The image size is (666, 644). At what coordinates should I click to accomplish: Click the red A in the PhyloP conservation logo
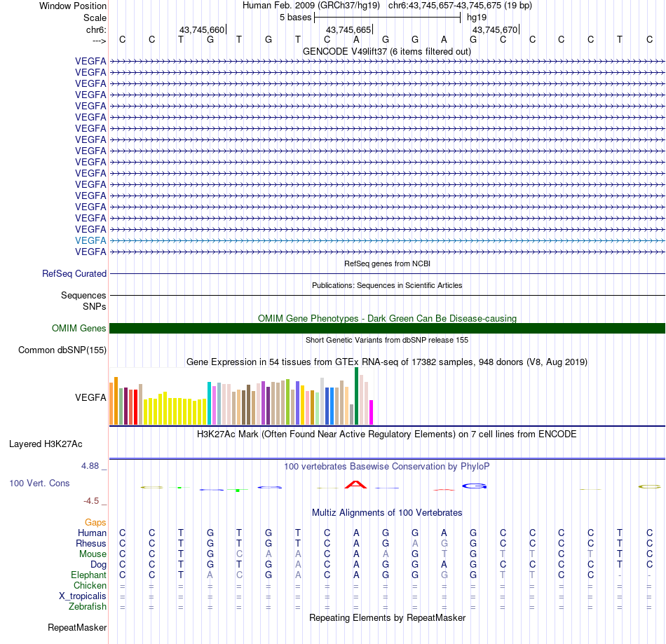pos(355,484)
